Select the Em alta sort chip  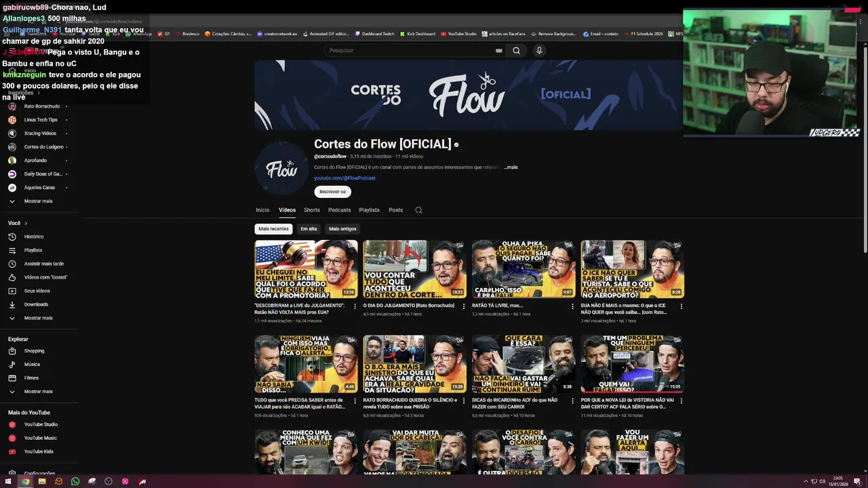pos(309,229)
